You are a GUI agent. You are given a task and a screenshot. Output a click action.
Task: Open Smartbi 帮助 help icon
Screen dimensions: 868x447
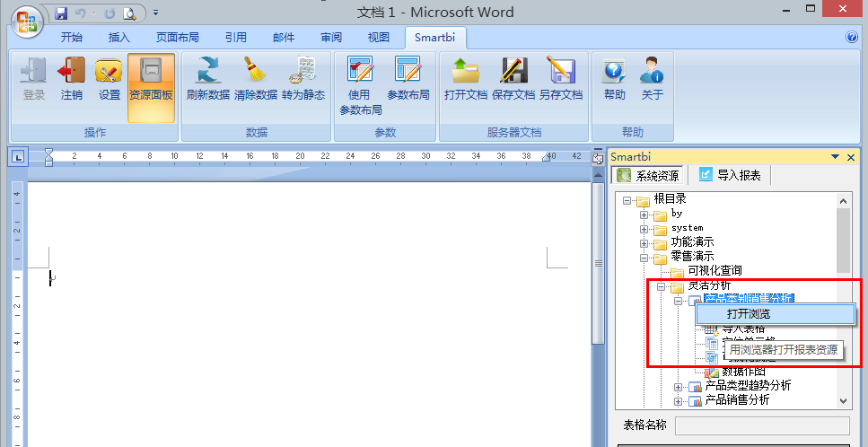[615, 70]
